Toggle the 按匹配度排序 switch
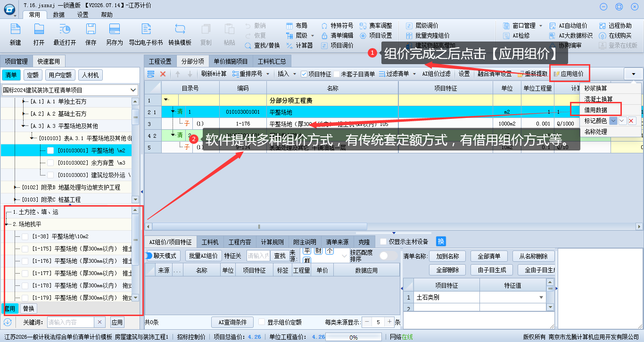Viewport: 644px width, 342px height. [x=388, y=255]
